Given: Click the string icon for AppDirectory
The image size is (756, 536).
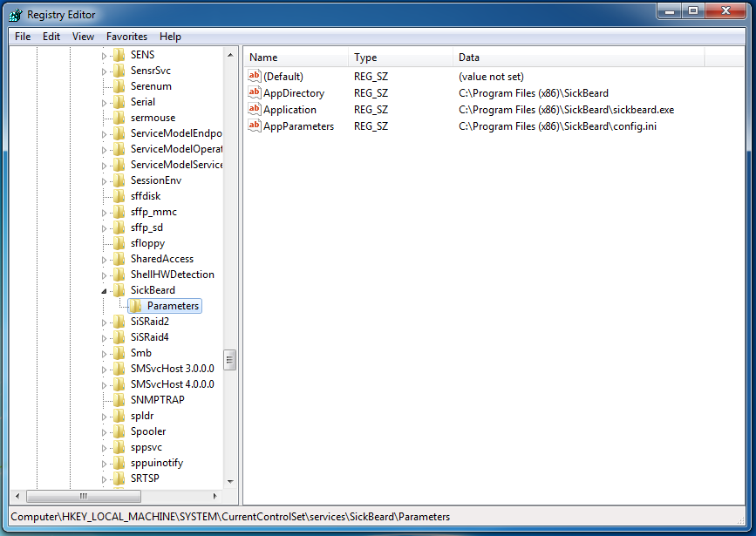Looking at the screenshot, I should click(254, 92).
